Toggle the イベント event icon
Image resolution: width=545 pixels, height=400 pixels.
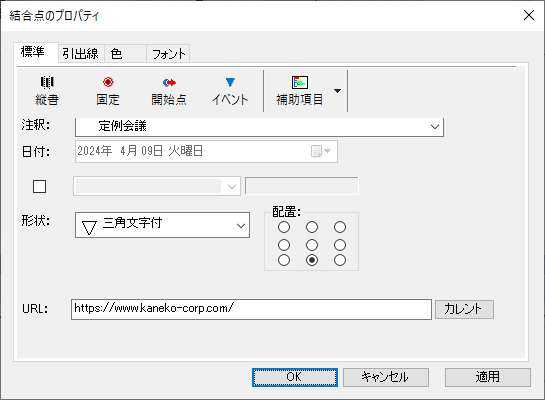[230, 91]
